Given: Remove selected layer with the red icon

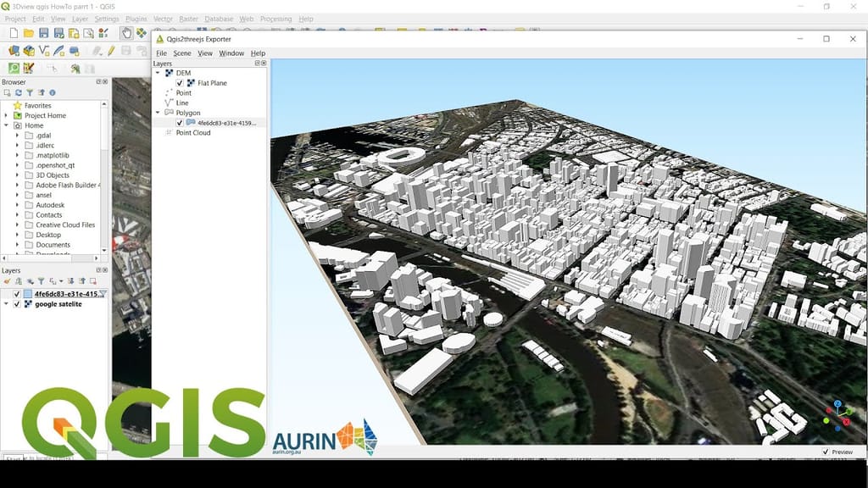Looking at the screenshot, I should click(x=93, y=280).
